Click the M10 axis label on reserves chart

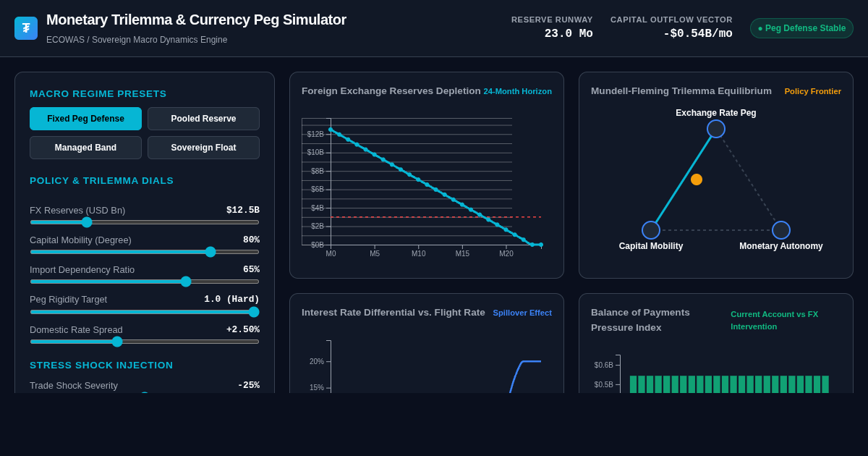[x=419, y=254]
